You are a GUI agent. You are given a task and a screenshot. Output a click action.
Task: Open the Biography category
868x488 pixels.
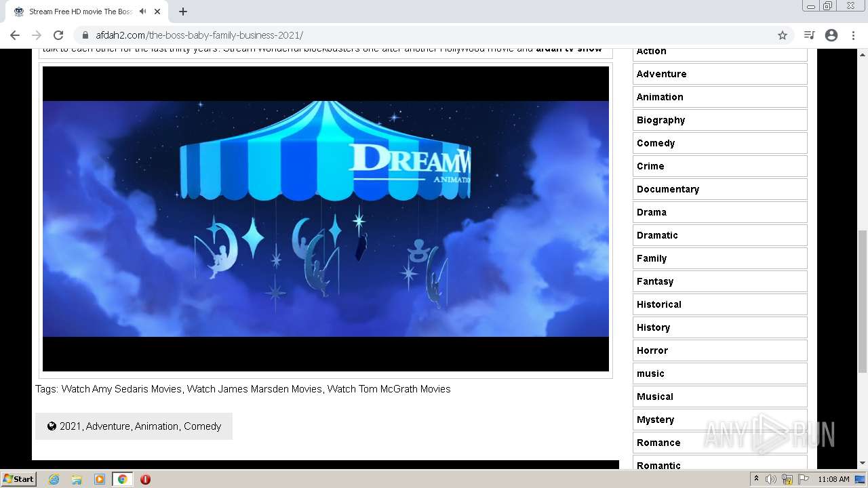pyautogui.click(x=720, y=120)
